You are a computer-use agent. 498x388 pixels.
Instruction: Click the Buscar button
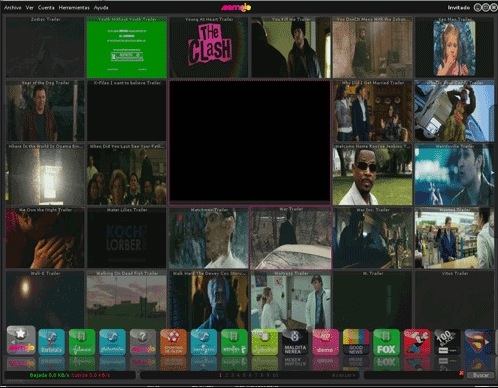(x=480, y=375)
